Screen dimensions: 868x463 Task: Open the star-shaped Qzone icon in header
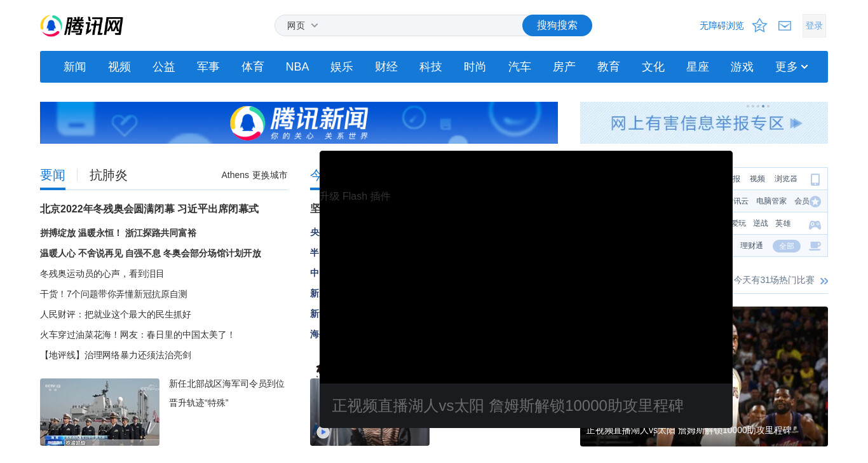pos(759,25)
